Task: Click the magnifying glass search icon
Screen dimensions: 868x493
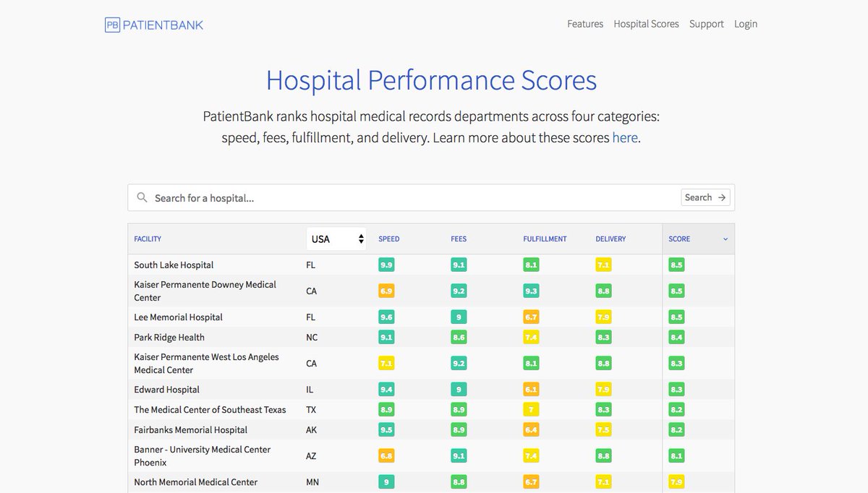Action: click(142, 197)
